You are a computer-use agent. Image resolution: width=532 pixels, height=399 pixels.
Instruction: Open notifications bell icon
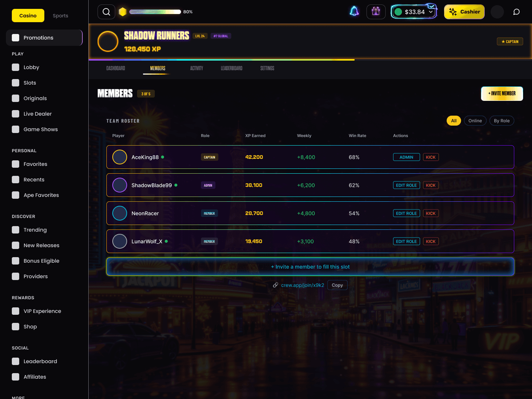click(354, 11)
